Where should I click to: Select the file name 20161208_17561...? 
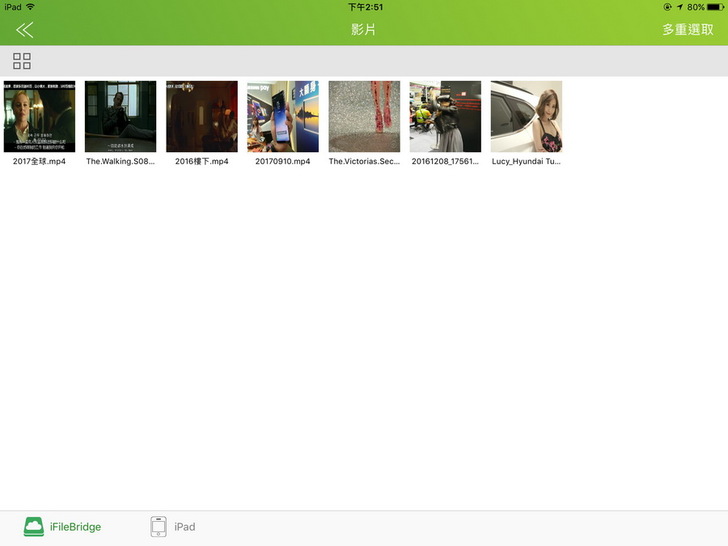[x=445, y=162]
